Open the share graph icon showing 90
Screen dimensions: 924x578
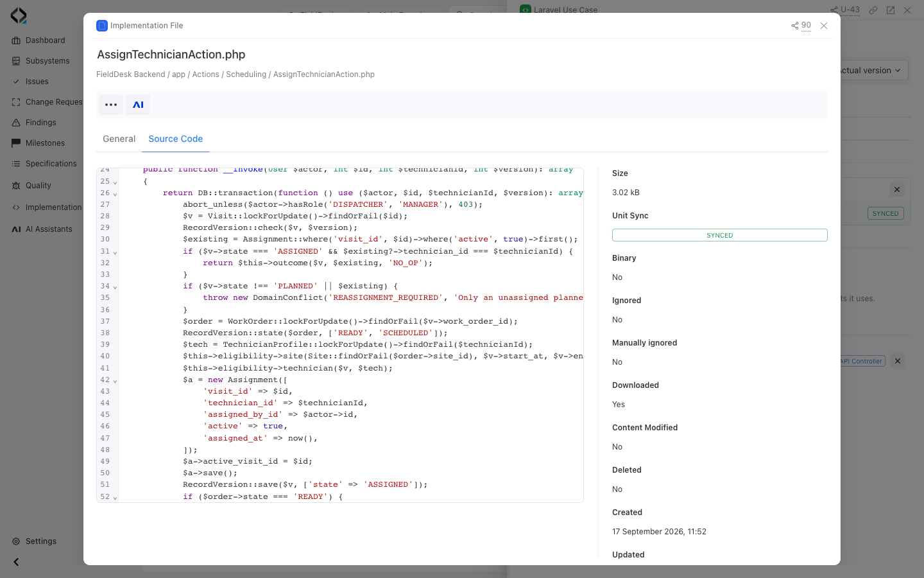[x=801, y=26]
